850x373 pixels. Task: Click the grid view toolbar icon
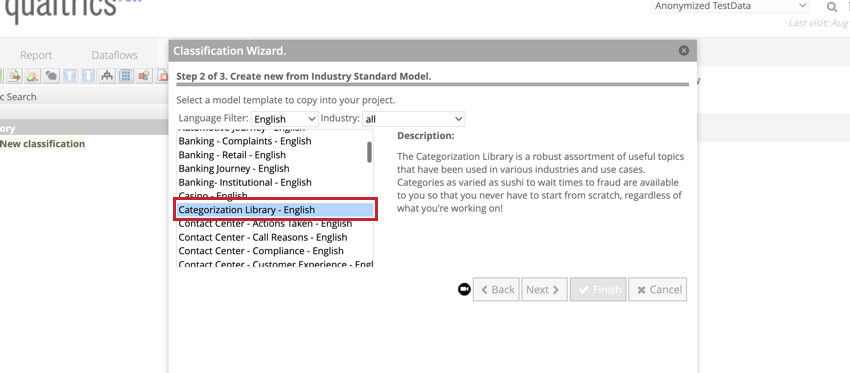coord(126,76)
